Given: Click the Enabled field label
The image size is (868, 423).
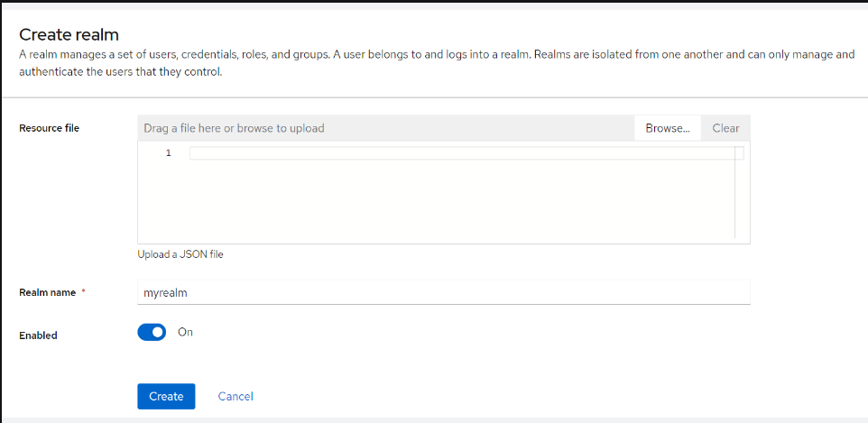Looking at the screenshot, I should point(38,336).
